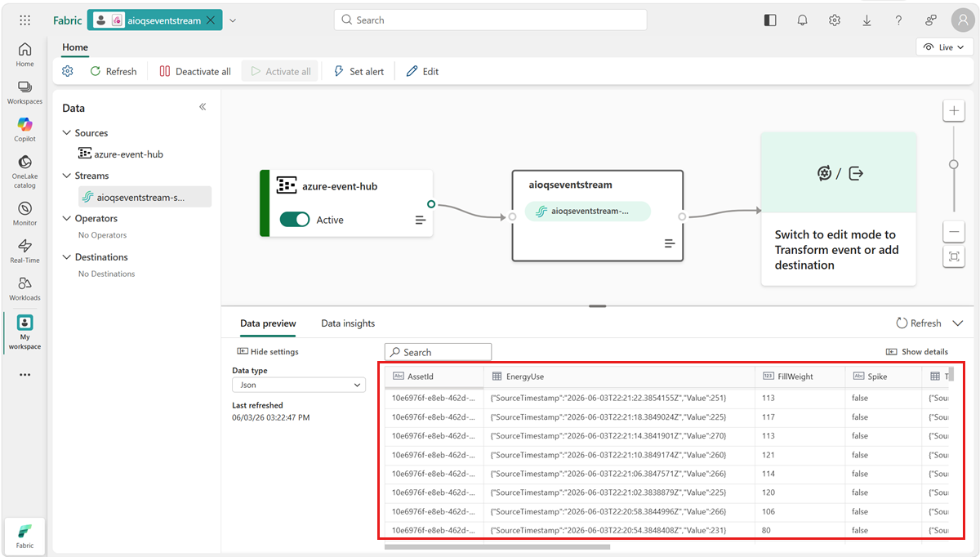Open My workspace in left navigation
The height and width of the screenshot is (557, 980).
click(x=24, y=332)
